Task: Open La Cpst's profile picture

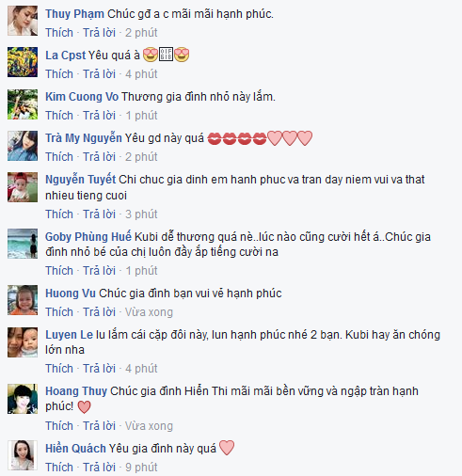Action: [x=23, y=62]
